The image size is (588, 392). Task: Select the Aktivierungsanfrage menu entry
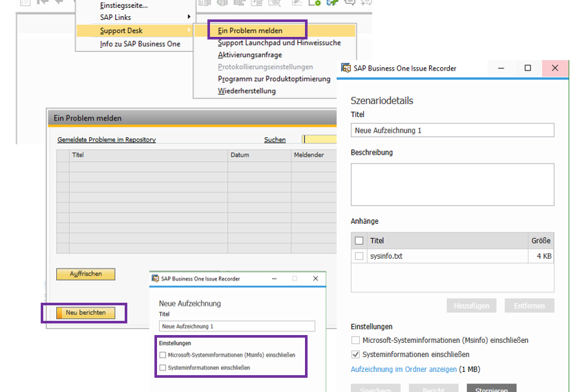[x=250, y=55]
